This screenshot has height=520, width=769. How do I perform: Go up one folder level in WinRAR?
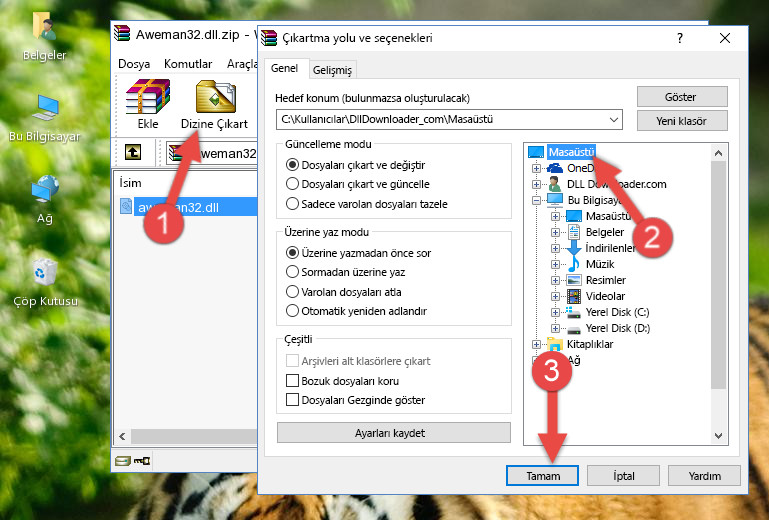[133, 153]
